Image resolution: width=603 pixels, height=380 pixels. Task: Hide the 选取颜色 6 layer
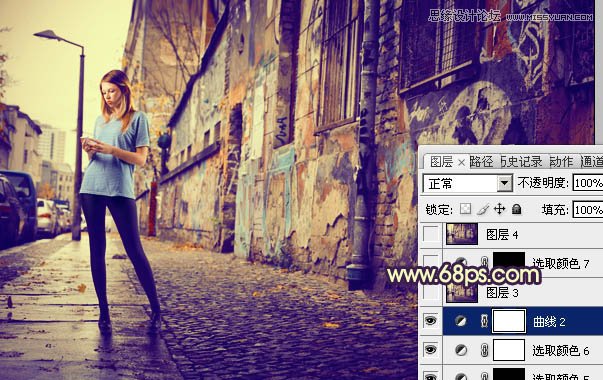click(x=430, y=350)
